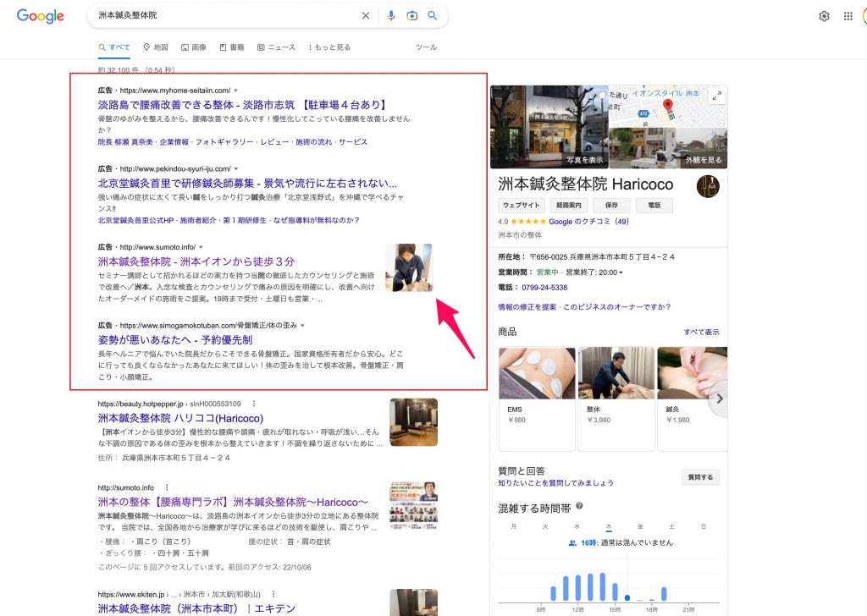Click the 経路案内 button
867x616 pixels.
pos(569,205)
